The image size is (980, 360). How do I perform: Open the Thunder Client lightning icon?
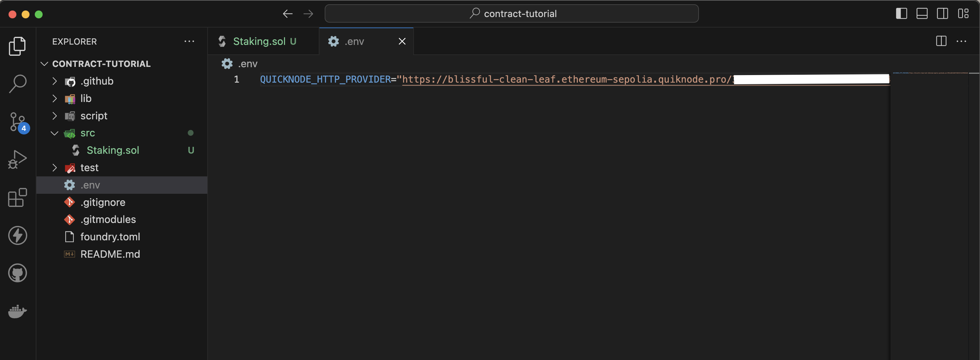17,235
